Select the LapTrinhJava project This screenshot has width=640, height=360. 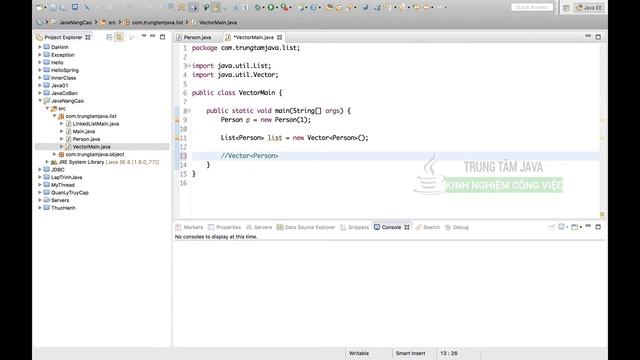[67, 177]
